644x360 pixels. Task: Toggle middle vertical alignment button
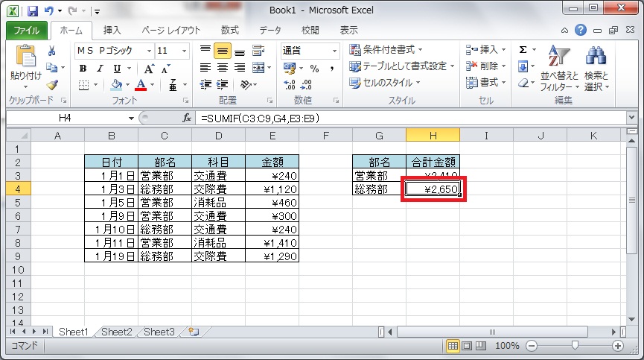click(222, 51)
